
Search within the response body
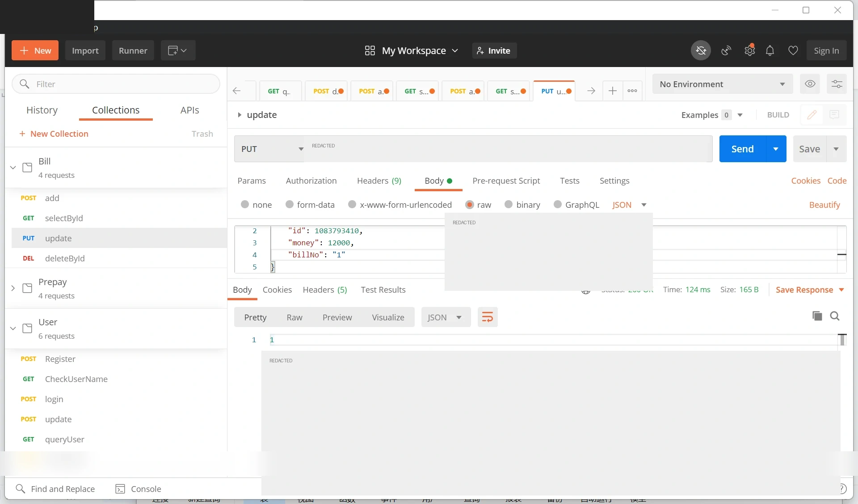[x=834, y=316]
